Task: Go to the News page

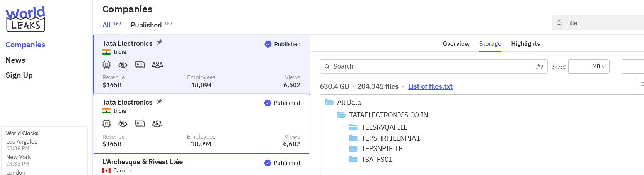Action: (15, 60)
